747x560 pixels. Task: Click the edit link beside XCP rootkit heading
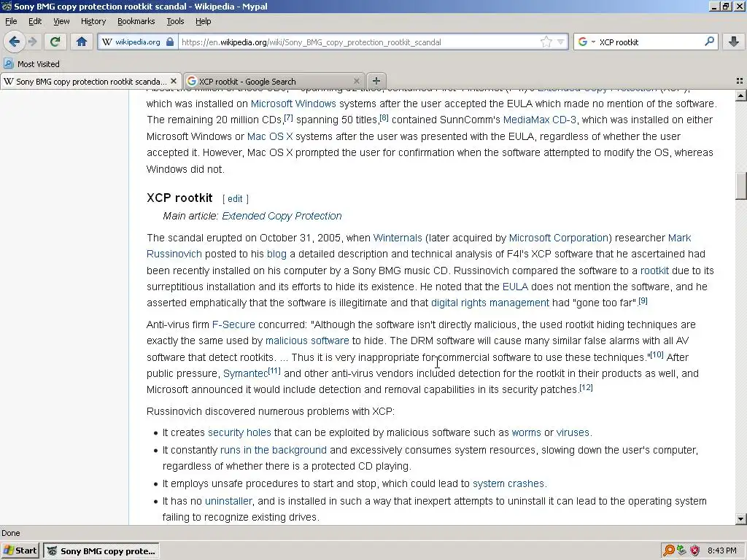[235, 198]
